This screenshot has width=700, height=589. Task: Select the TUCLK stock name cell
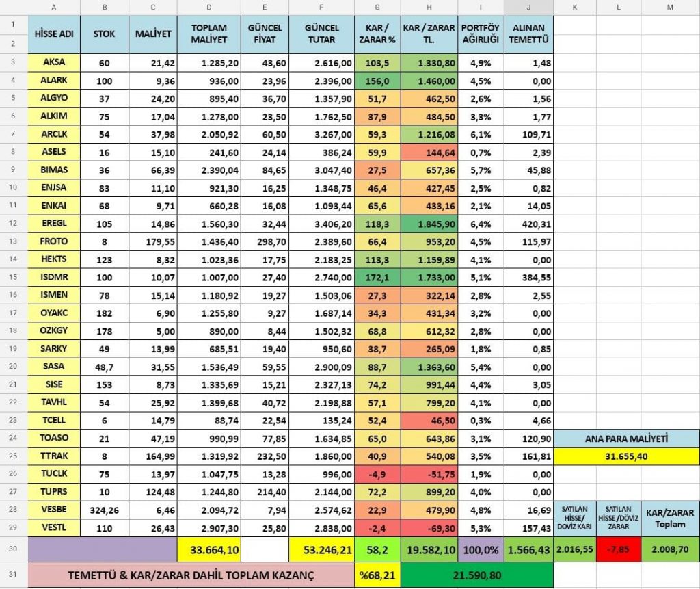[54, 471]
